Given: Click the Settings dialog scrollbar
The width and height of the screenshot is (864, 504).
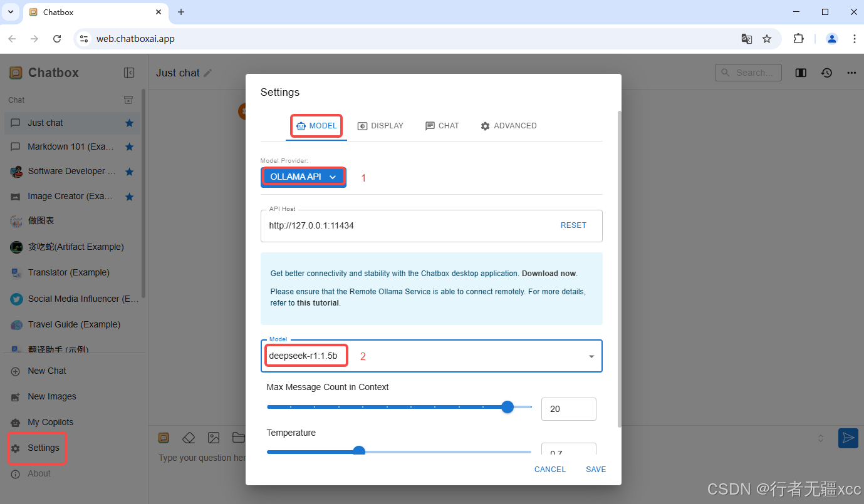Looking at the screenshot, I should click(x=619, y=269).
